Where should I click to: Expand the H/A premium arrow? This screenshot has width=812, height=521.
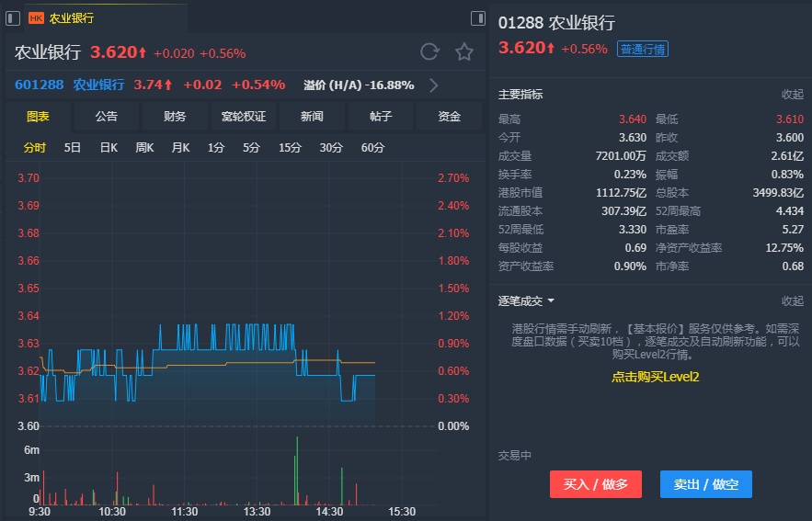tap(434, 85)
